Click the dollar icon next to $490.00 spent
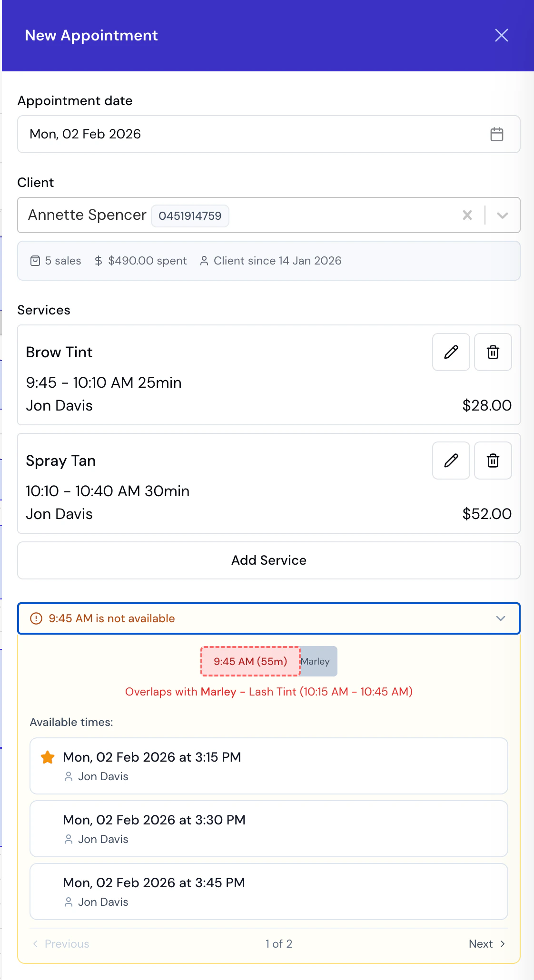Screen dimensions: 534x980 [x=99, y=261]
